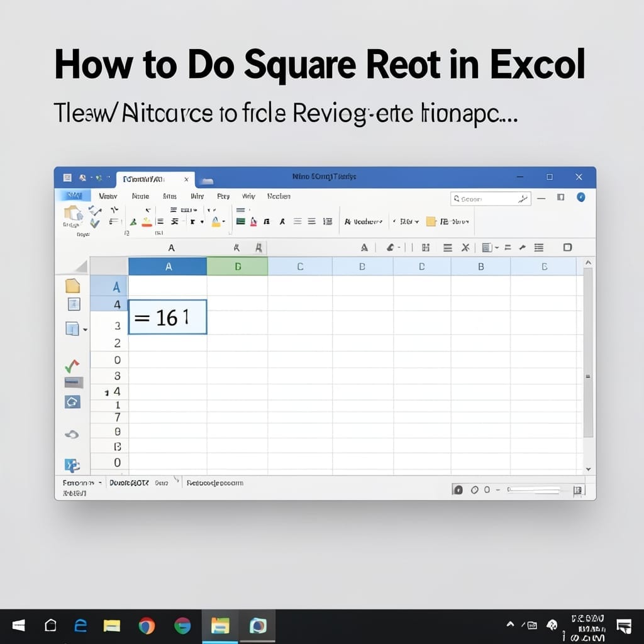
Task: Click the page layout icon in status bar
Action: point(577,490)
